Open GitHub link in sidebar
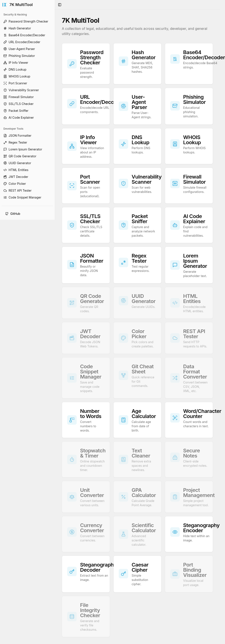The height and width of the screenshot is (644, 225). 15,214
